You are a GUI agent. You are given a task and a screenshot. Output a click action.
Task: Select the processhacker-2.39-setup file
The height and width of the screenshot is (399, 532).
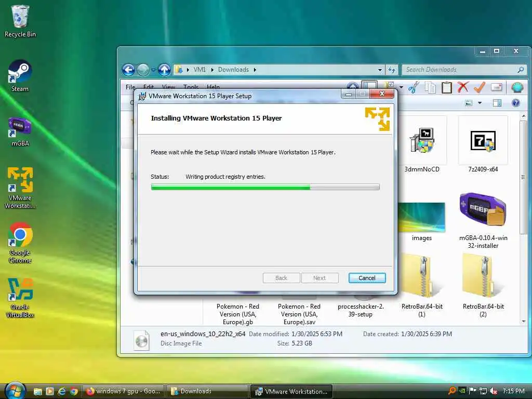coord(361,310)
